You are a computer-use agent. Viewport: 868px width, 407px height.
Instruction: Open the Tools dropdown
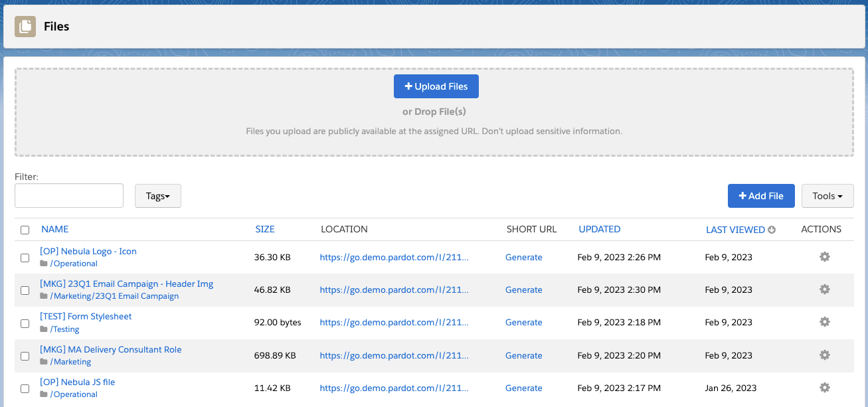pos(827,196)
